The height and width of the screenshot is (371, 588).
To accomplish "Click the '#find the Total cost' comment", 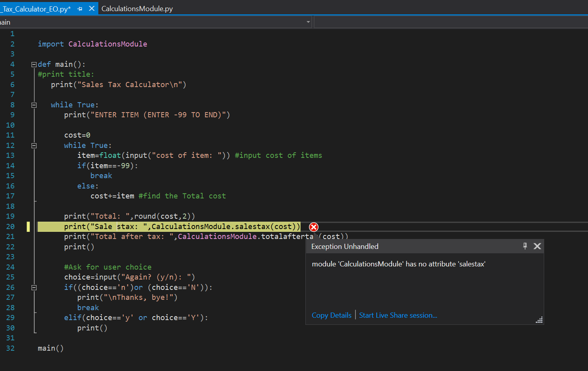I will pos(182,196).
